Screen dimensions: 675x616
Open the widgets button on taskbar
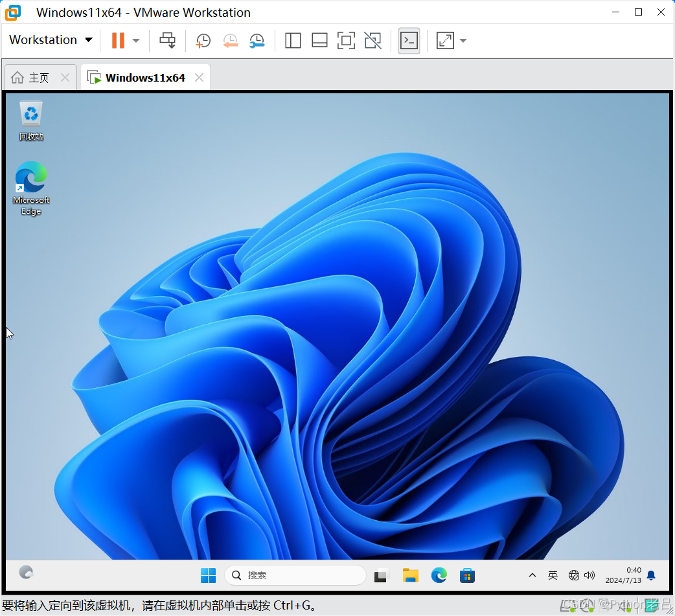(x=27, y=573)
